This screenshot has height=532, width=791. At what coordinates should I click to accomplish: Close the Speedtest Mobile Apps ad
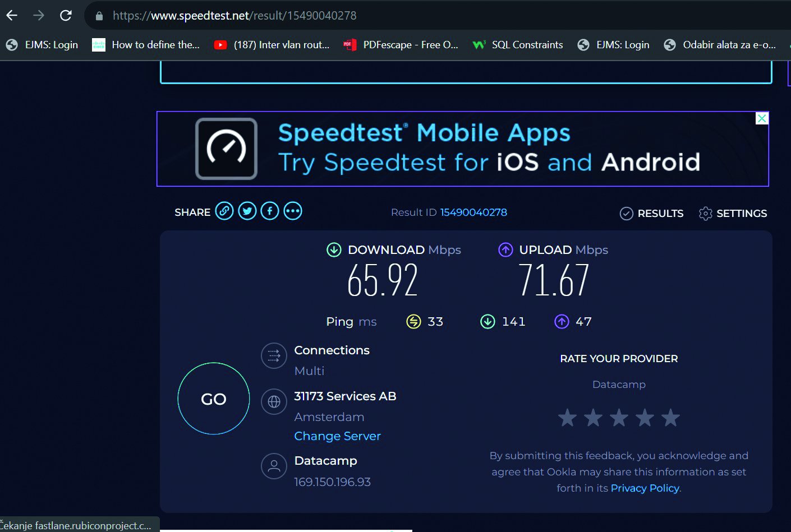(762, 118)
